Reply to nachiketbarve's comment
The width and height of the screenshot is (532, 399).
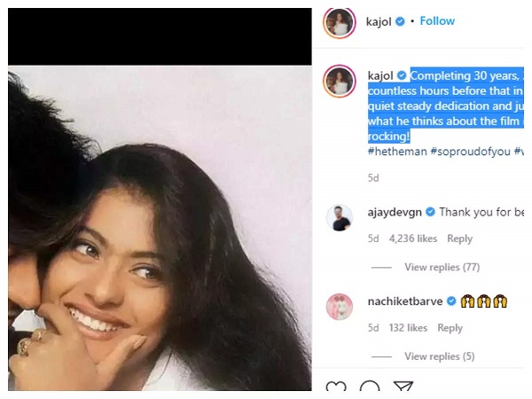pyautogui.click(x=450, y=328)
